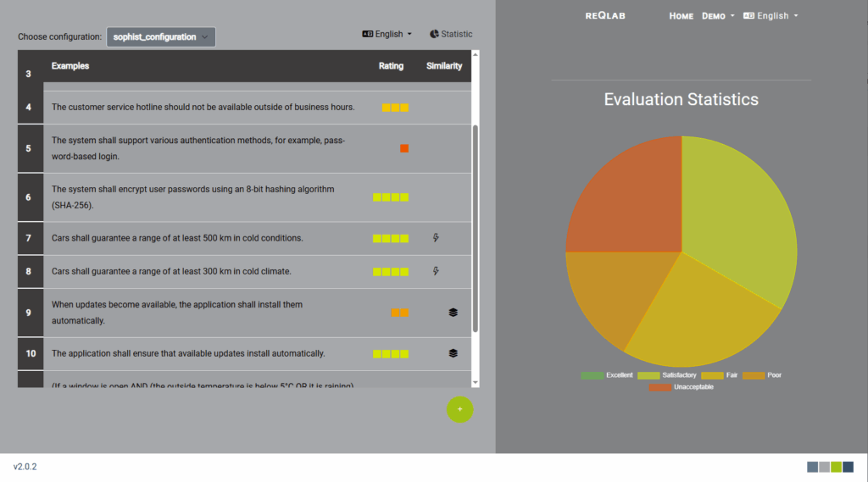Click the rating squares for row 4

(x=395, y=108)
